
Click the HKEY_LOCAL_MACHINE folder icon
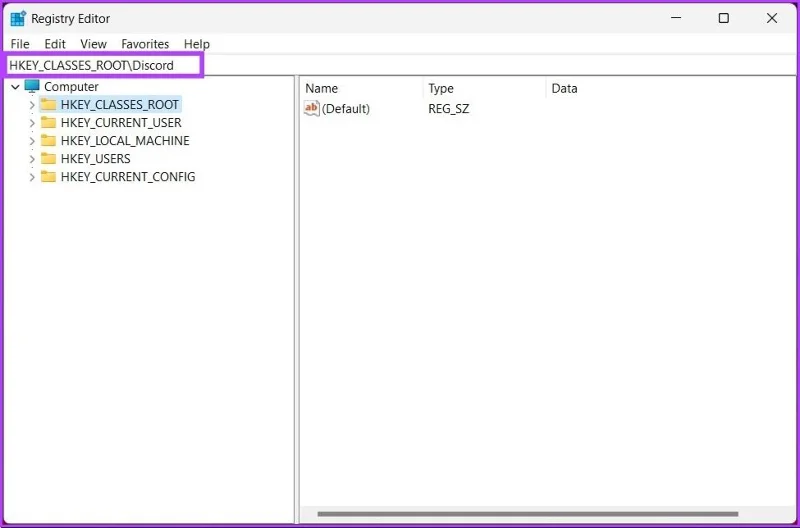pos(48,140)
